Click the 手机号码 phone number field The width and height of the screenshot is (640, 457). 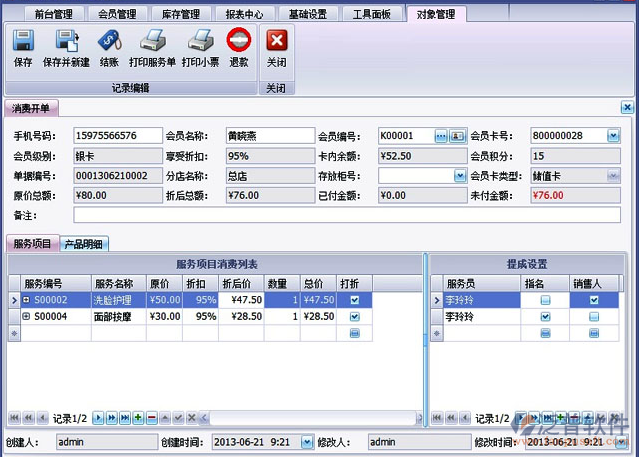117,136
